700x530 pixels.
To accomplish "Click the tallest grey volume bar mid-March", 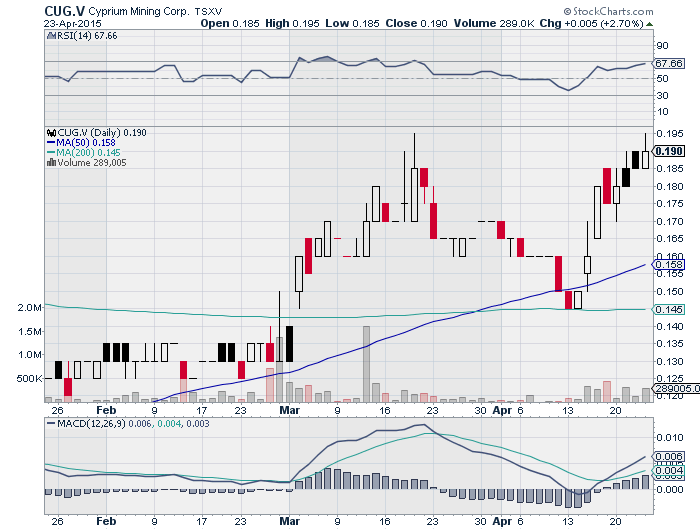I will 366,364.
